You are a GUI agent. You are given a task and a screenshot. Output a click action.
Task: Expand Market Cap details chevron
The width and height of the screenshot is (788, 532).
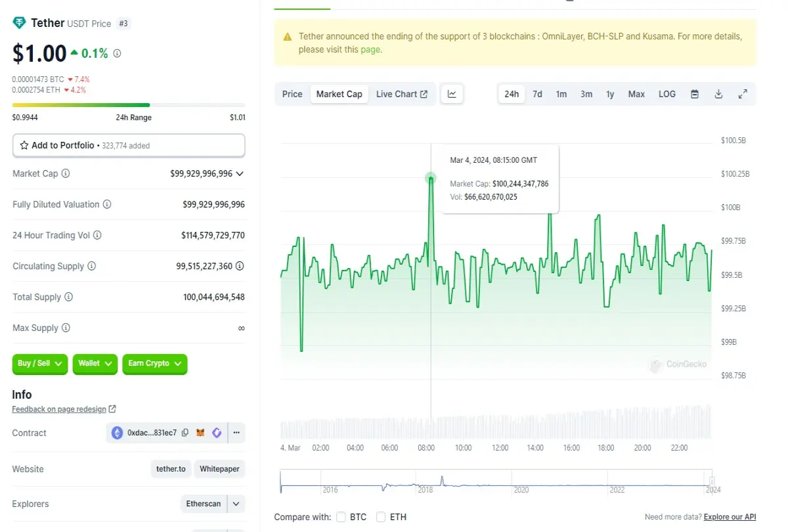tap(240, 174)
